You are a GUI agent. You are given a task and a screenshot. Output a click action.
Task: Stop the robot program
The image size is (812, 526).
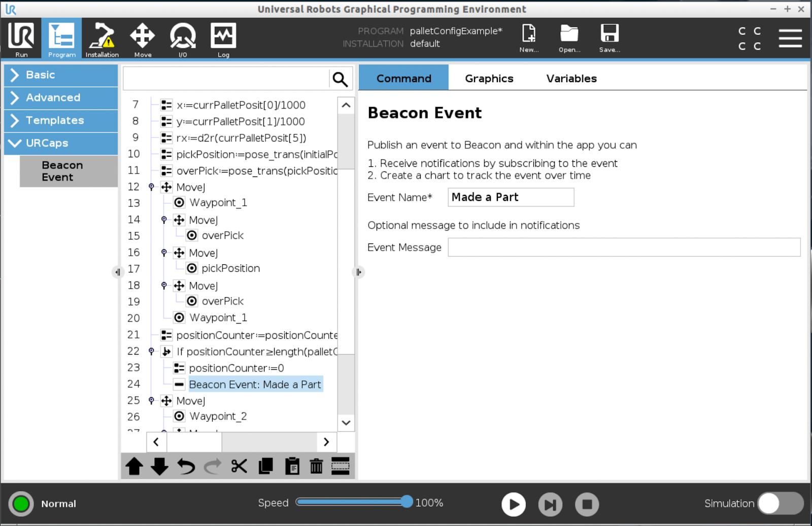tap(587, 504)
